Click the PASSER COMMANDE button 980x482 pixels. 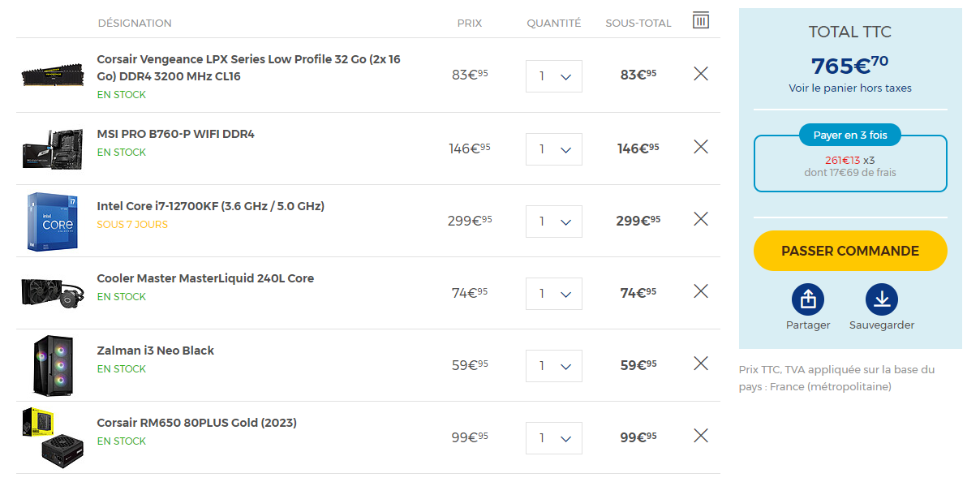850,251
